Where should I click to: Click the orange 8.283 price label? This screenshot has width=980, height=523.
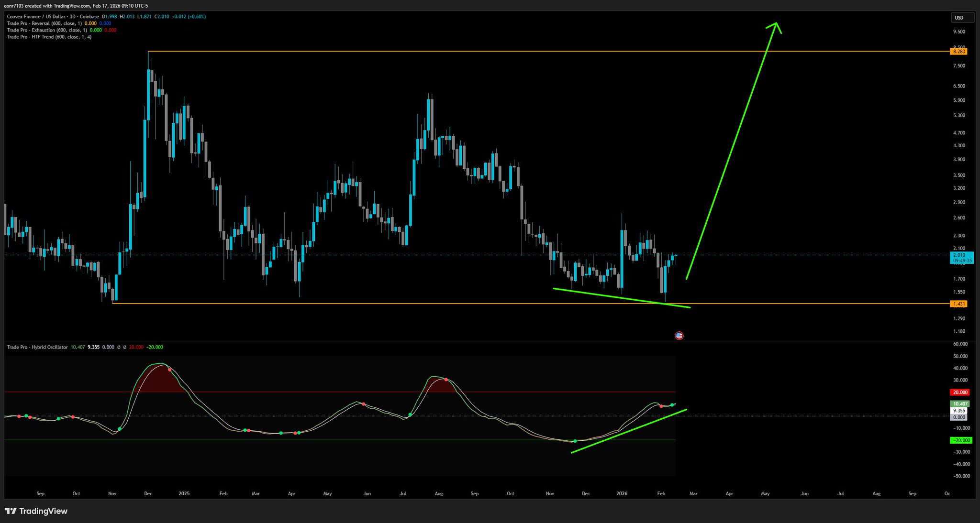coord(958,51)
